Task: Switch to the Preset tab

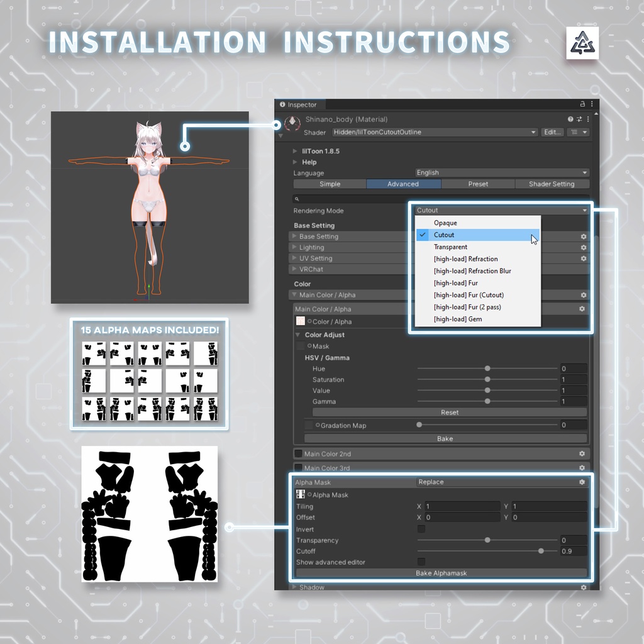Action: pyautogui.click(x=478, y=184)
